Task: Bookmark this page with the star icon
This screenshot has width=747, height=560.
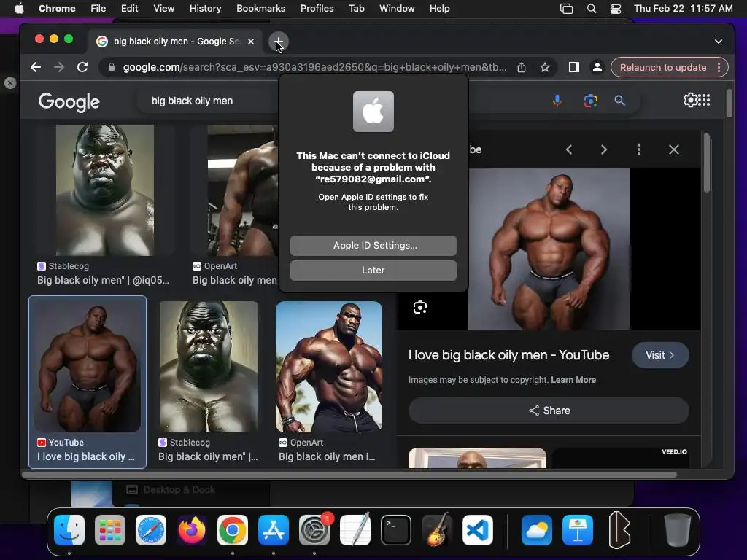Action: (545, 67)
